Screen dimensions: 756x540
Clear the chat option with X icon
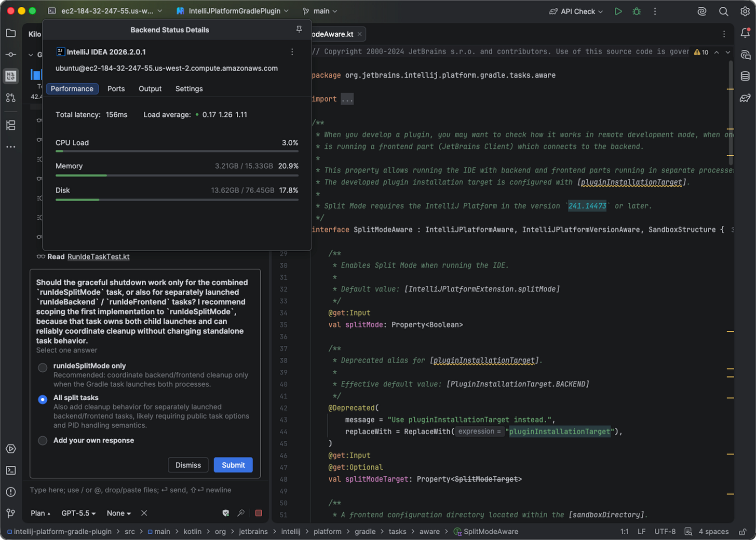click(144, 513)
